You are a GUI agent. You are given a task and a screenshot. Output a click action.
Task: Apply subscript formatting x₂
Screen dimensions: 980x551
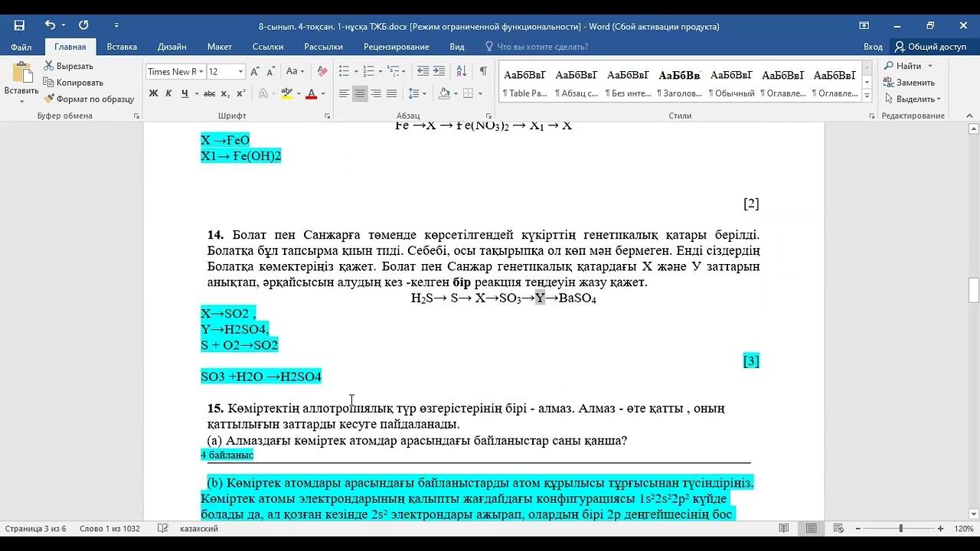pyautogui.click(x=225, y=93)
